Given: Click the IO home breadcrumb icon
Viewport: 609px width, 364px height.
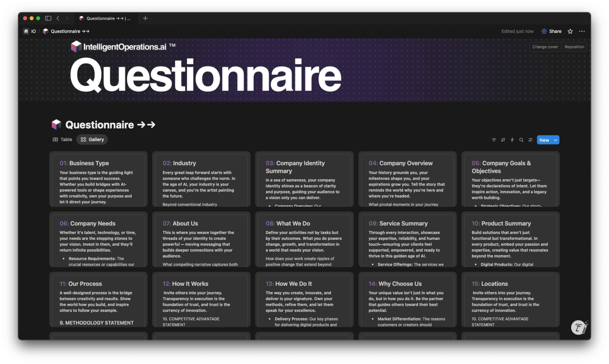Looking at the screenshot, I should pos(26,31).
